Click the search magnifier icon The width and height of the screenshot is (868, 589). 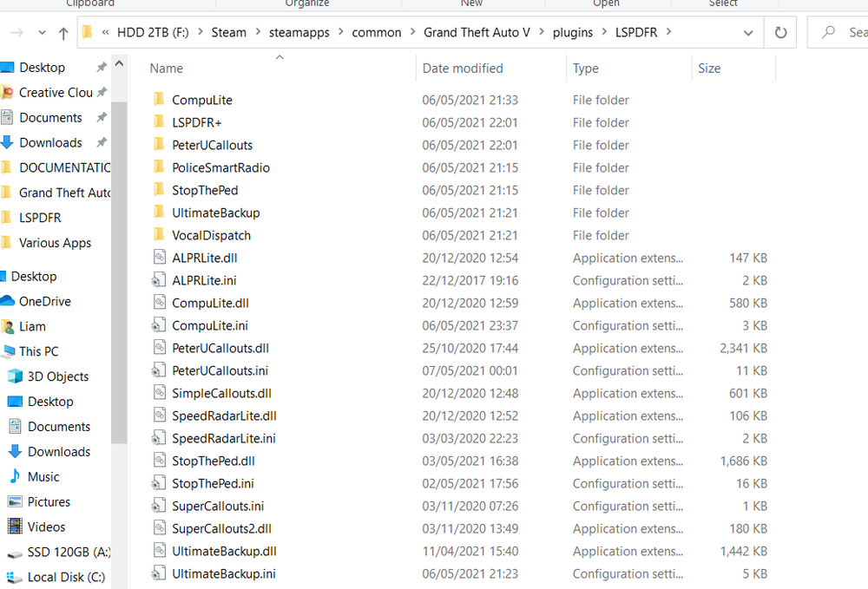828,32
